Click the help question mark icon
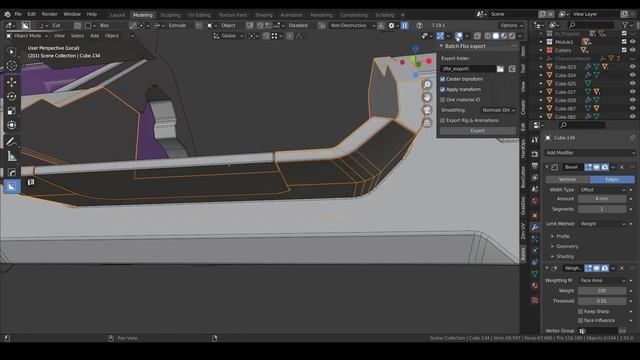This screenshot has width=640, height=360. 419,25
